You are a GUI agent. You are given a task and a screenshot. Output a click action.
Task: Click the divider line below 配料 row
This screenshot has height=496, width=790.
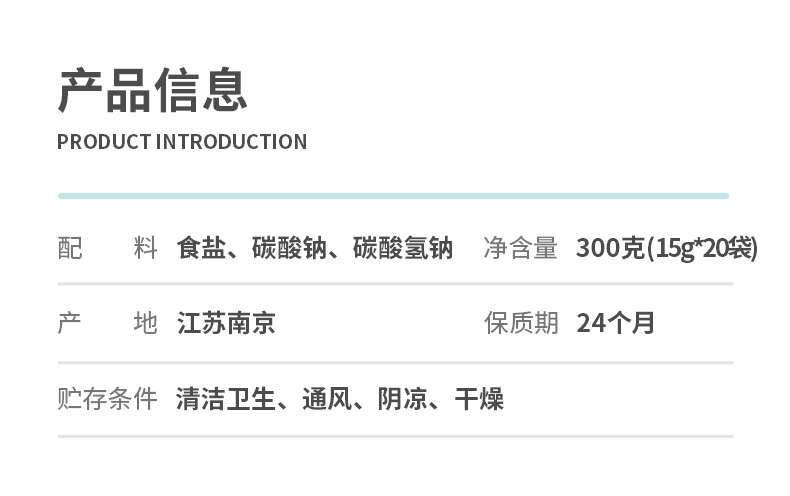[395, 285]
